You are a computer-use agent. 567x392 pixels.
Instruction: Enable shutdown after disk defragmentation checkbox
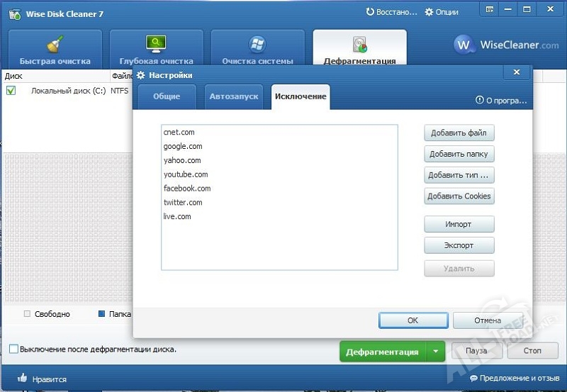(x=14, y=349)
